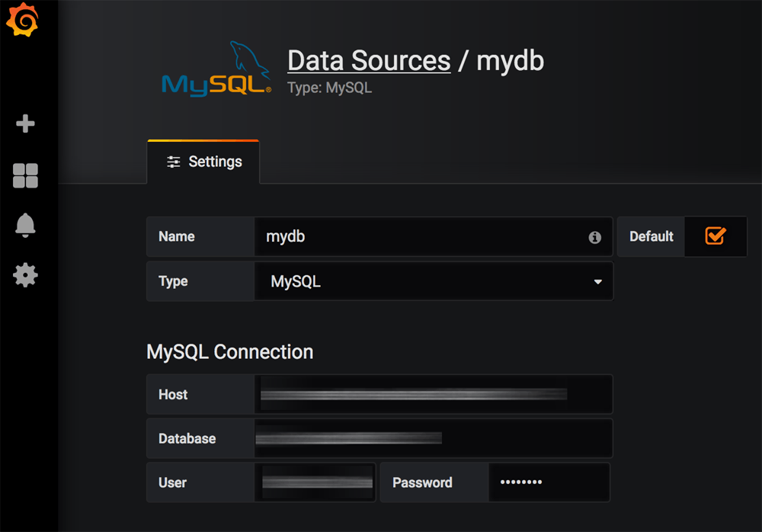This screenshot has height=532, width=762.
Task: Click the Type dropdown arrow
Action: pyautogui.click(x=597, y=281)
